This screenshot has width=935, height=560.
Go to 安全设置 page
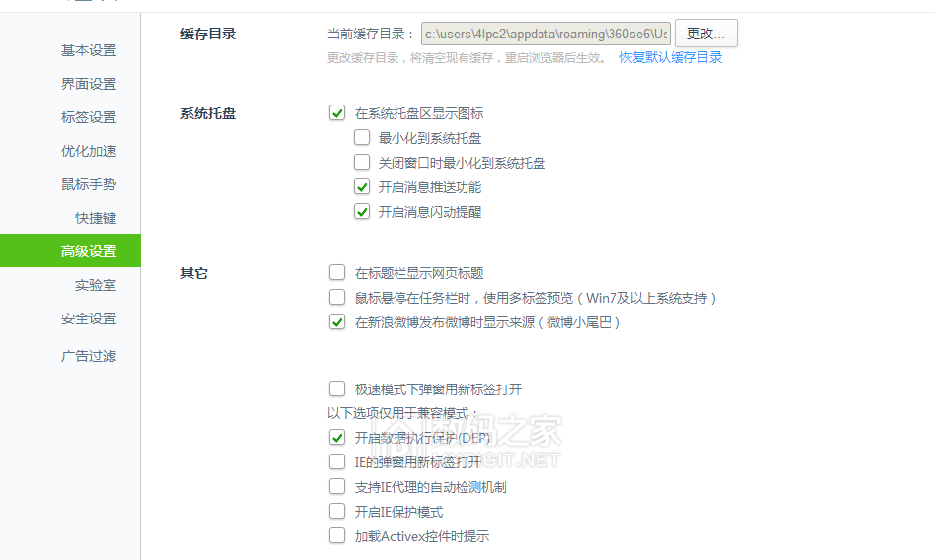88,318
